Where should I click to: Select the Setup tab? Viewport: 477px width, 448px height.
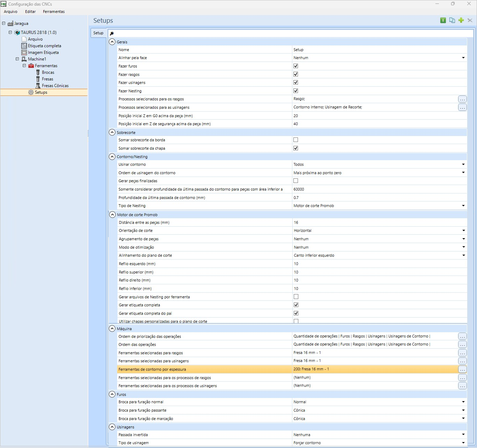pos(98,33)
